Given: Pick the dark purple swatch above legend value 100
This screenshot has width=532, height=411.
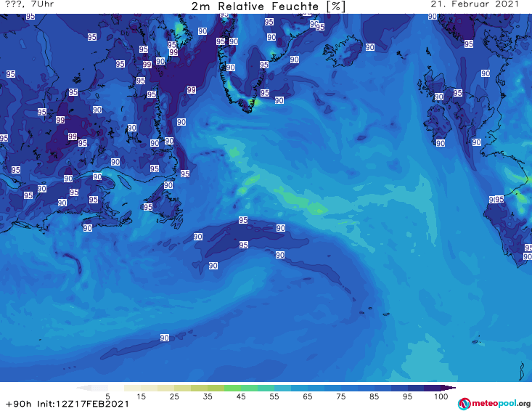Looking at the screenshot, I should (x=433, y=388).
